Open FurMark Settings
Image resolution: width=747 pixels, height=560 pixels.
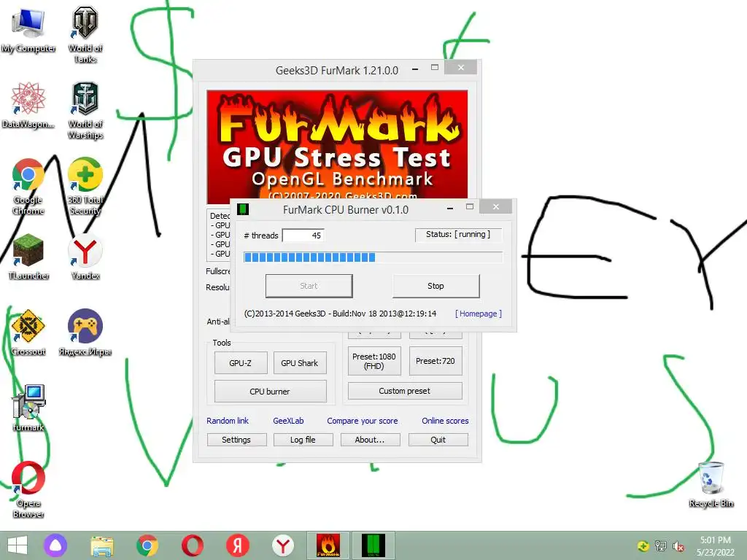(x=236, y=440)
